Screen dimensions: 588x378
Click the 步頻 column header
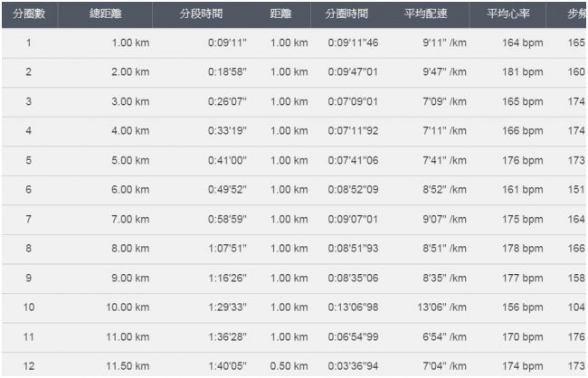[574, 14]
